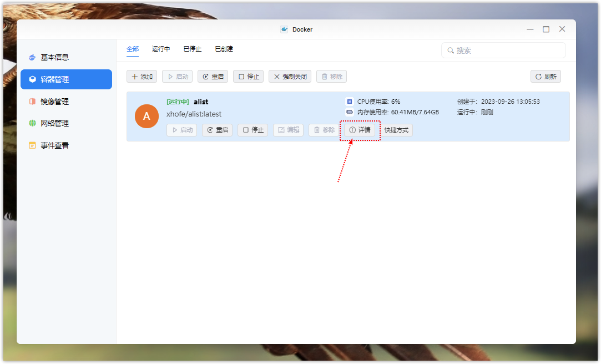Click 编辑 in the alist row
Viewport: 601px width, 364px height.
coord(288,130)
